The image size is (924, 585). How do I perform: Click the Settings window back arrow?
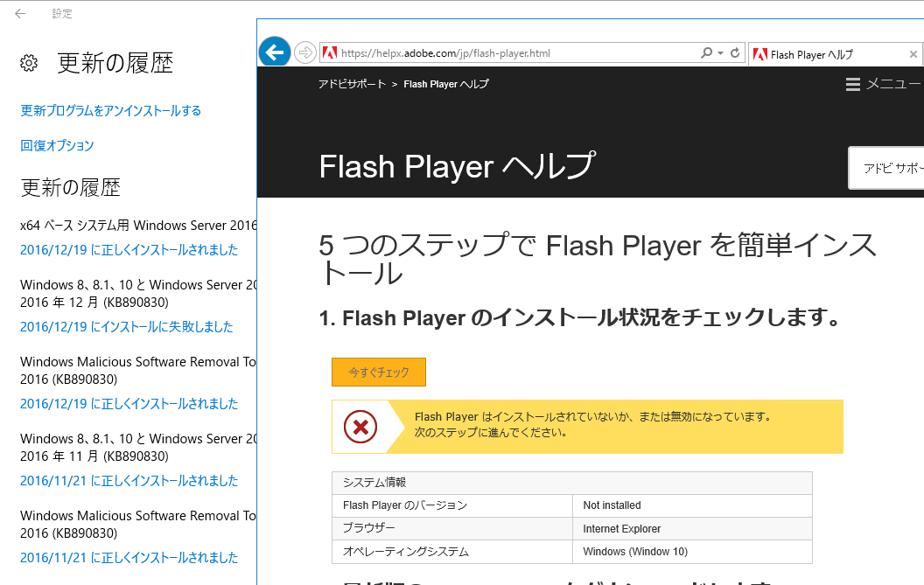(20, 13)
